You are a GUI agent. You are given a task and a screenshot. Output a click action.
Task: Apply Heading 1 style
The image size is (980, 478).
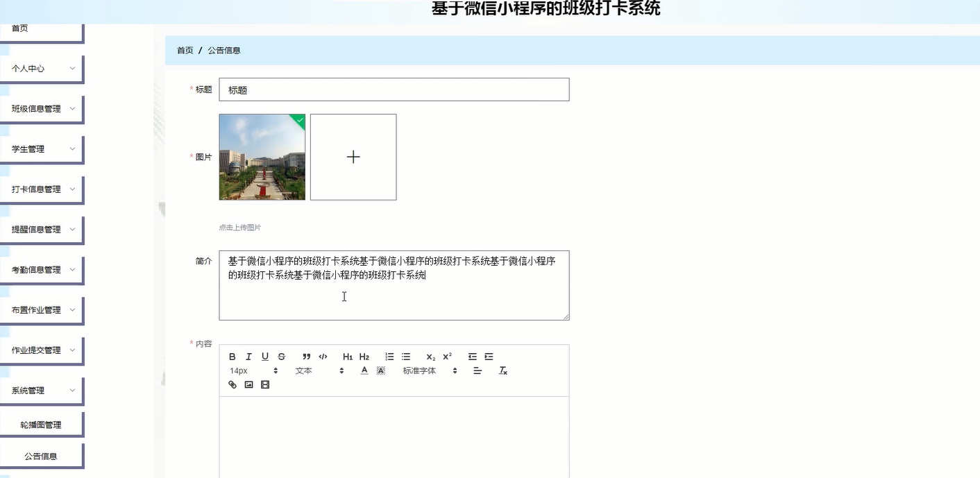point(348,357)
